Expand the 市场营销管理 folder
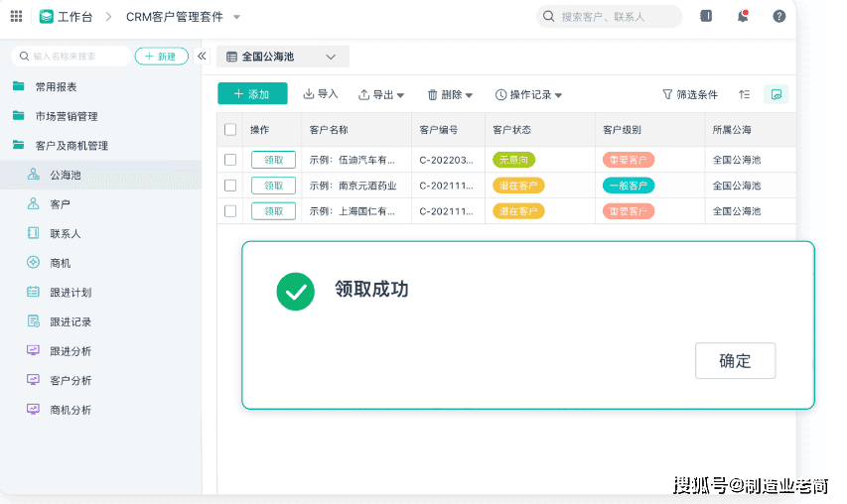 [x=66, y=116]
